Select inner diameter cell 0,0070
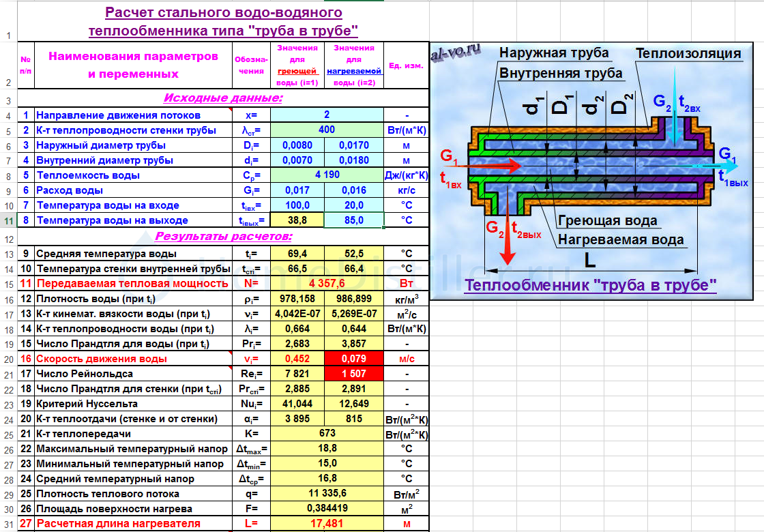The image size is (764, 532). pyautogui.click(x=297, y=160)
